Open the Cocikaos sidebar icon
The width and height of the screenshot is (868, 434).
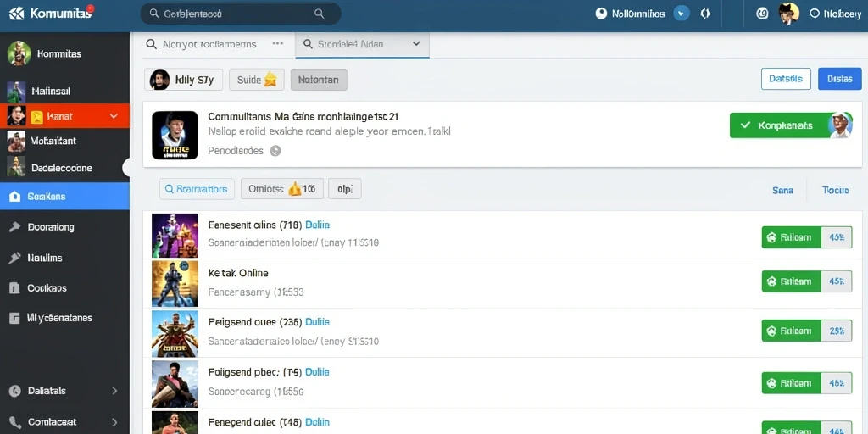pos(15,288)
